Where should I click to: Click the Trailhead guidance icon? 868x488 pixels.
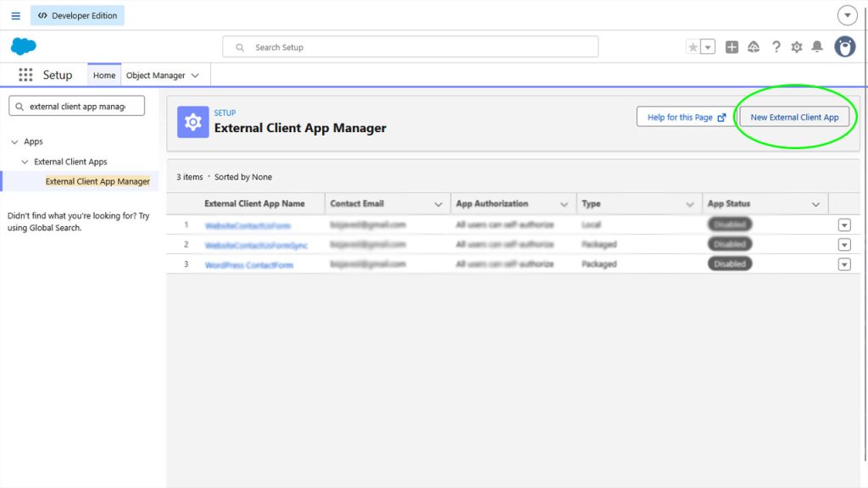[x=754, y=47]
